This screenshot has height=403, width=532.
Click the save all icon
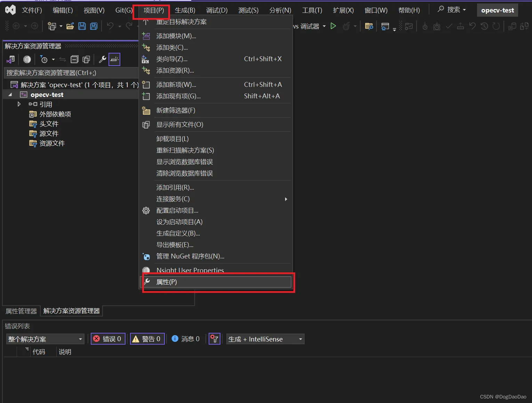[94, 26]
